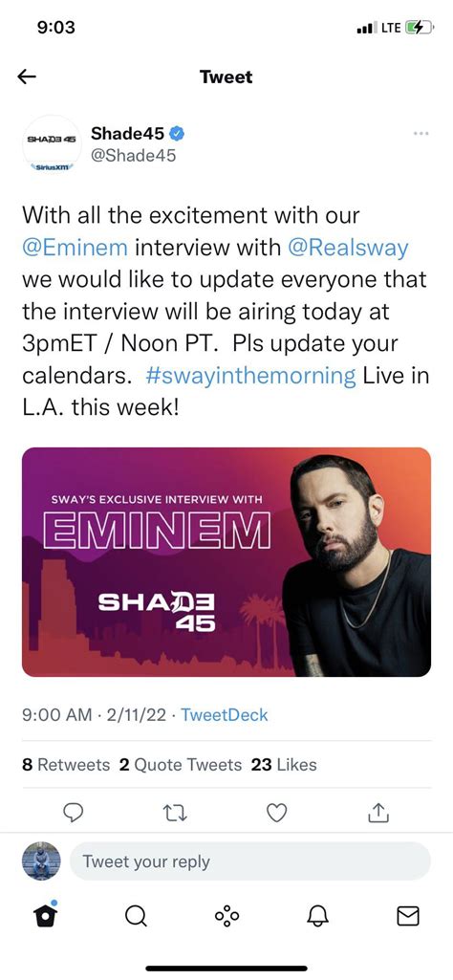Open the Spaces icon in bottom bar
Viewport: 453px width, 980px height.
(x=226, y=916)
